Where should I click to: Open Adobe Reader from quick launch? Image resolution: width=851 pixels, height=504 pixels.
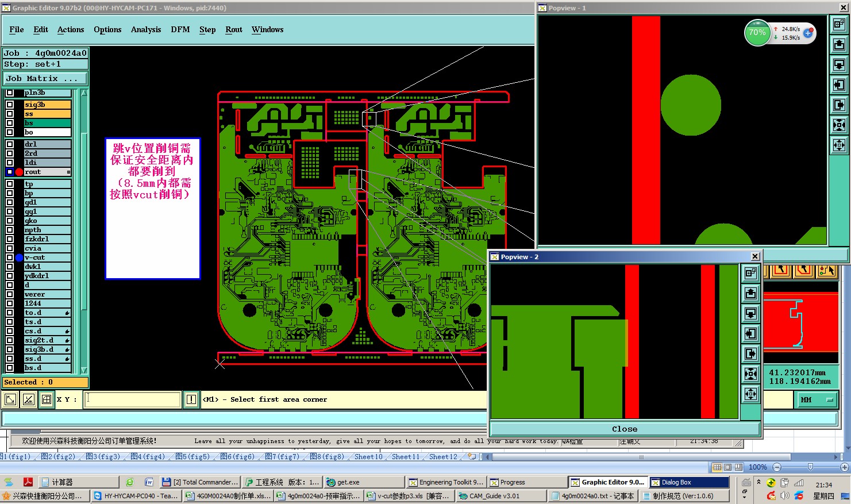click(x=27, y=482)
